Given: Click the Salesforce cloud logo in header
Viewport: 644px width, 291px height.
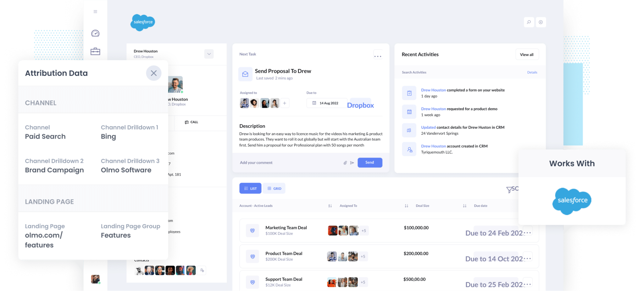Looking at the screenshot, I should coord(143,22).
